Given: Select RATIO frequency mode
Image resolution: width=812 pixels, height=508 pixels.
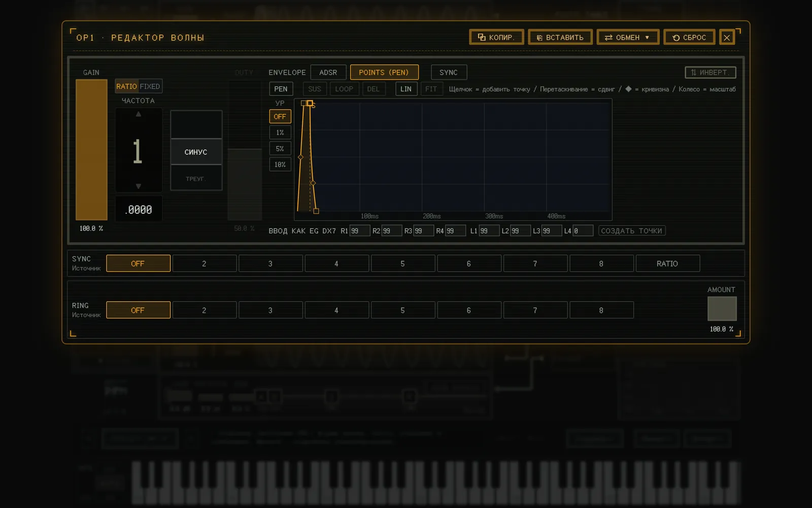Looking at the screenshot, I should [126, 86].
